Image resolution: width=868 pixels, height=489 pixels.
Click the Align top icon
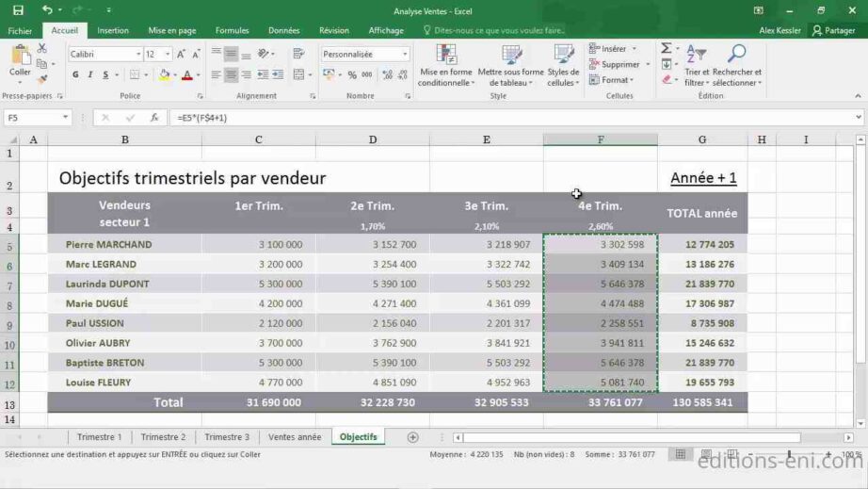coord(216,53)
